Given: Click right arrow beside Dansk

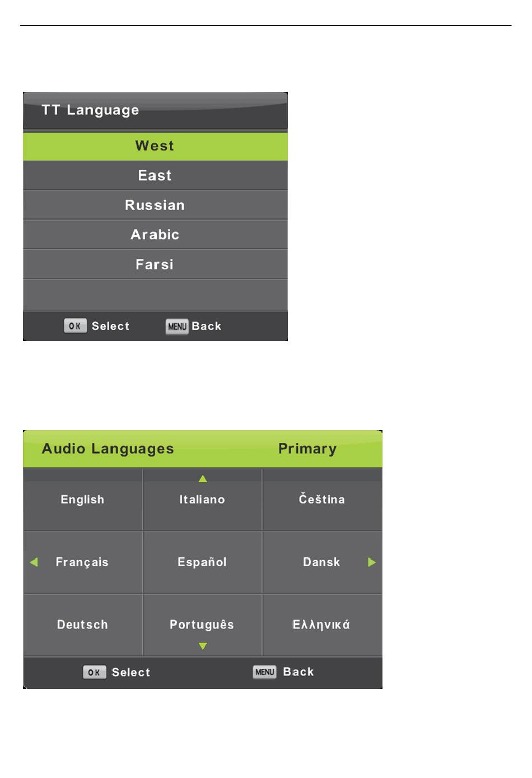Looking at the screenshot, I should coord(372,562).
